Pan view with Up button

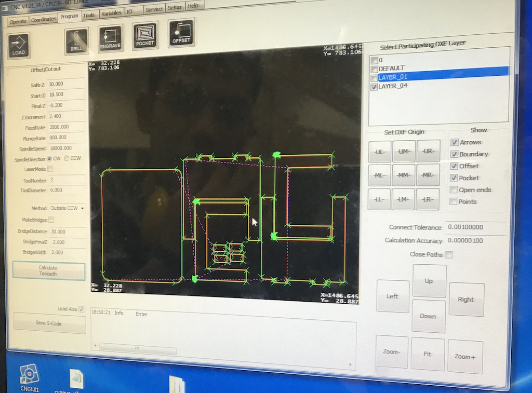point(429,281)
